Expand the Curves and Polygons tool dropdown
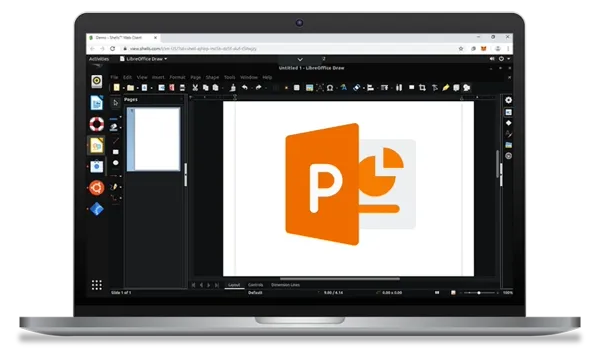Screen dimensions: 600x361 (121, 187)
